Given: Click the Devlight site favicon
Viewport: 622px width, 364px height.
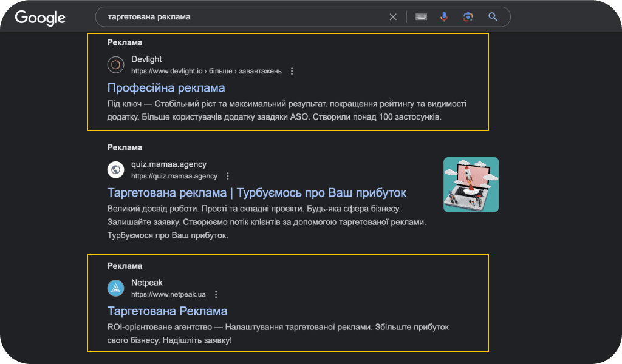Looking at the screenshot, I should 115,64.
